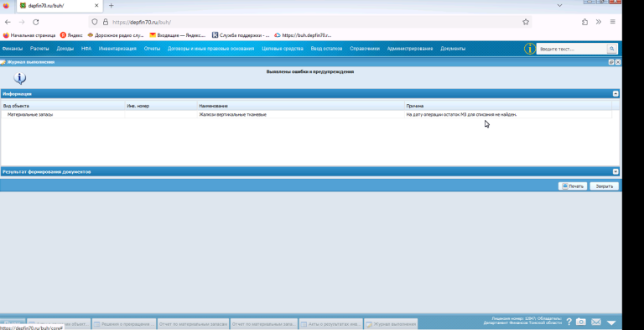Open the Целевые средства menu
This screenshot has height=330, width=644.
click(x=283, y=49)
